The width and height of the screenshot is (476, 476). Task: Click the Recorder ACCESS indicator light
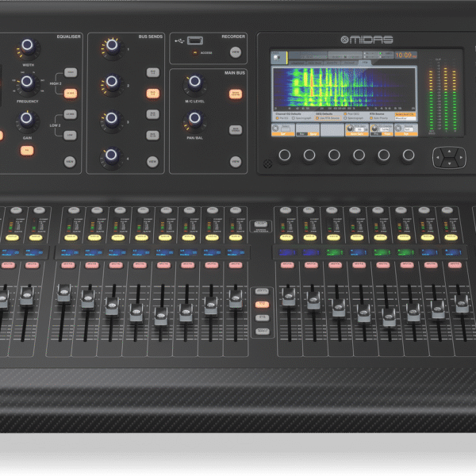pos(195,53)
